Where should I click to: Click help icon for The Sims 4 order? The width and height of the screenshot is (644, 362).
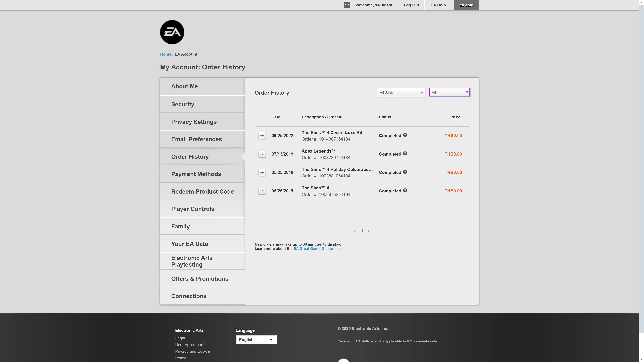pos(405,190)
